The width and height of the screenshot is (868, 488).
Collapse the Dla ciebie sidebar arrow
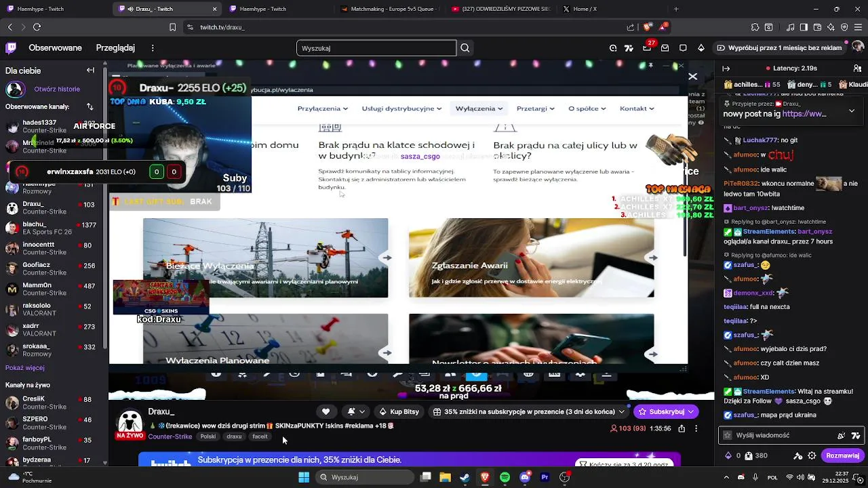click(x=90, y=70)
